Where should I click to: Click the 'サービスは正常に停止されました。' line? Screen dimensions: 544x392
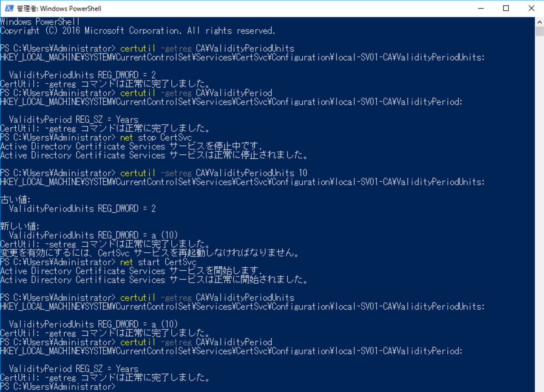pos(154,155)
